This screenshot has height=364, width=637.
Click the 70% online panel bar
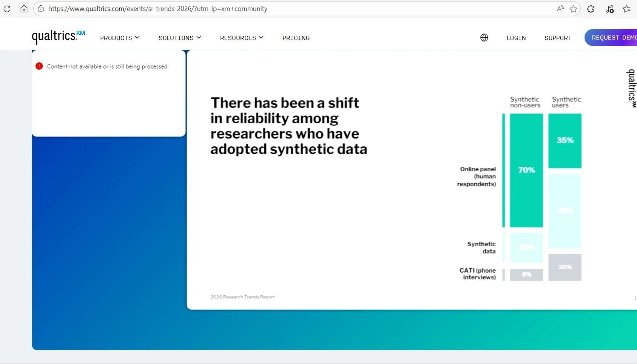point(526,170)
